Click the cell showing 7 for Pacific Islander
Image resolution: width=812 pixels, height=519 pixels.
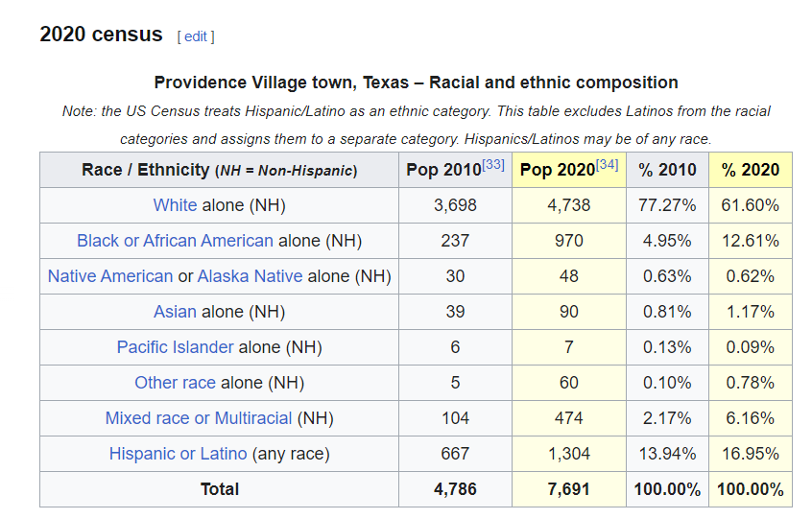click(568, 346)
